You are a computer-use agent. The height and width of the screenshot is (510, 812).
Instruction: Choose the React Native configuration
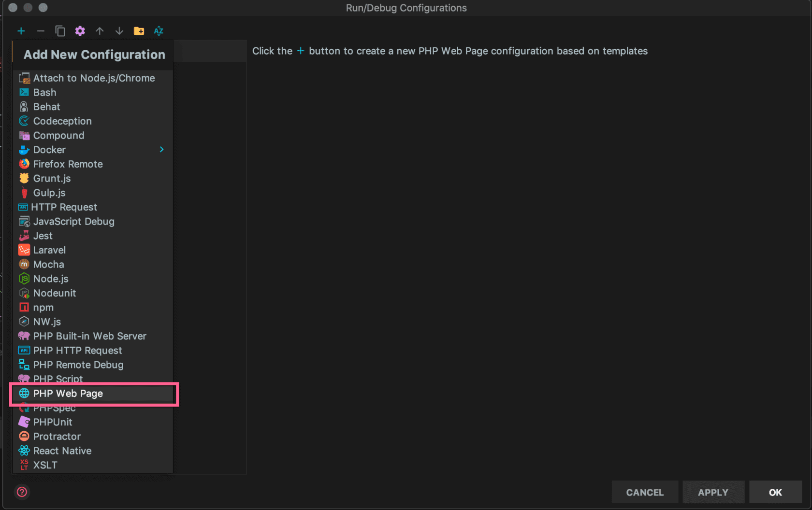tap(62, 451)
